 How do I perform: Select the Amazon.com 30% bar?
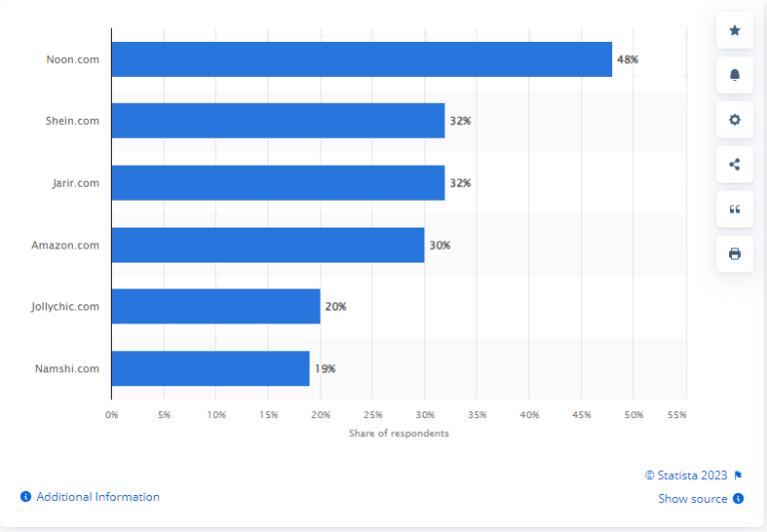(x=268, y=245)
